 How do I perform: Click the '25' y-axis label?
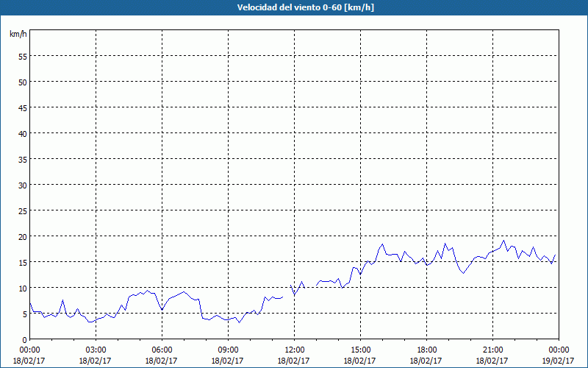(x=23, y=211)
